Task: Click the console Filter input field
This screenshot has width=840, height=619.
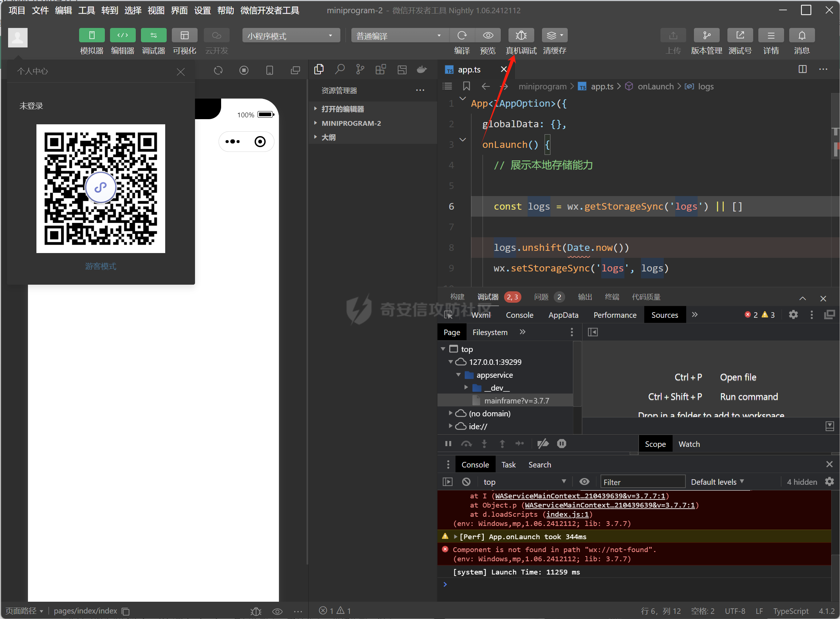Action: [x=642, y=482]
